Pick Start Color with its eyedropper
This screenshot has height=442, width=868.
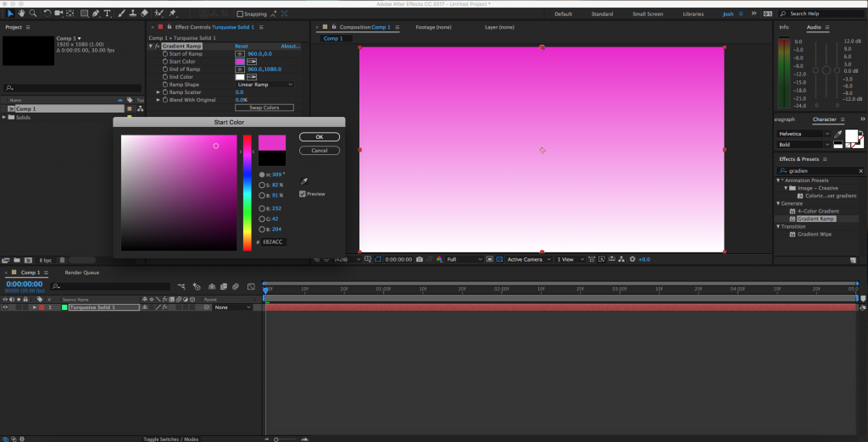click(251, 62)
